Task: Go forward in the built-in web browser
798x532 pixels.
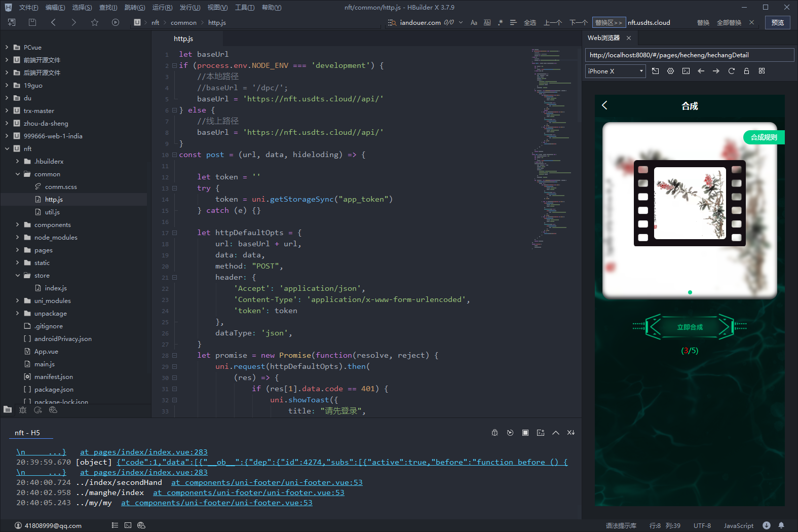Action: [x=716, y=71]
